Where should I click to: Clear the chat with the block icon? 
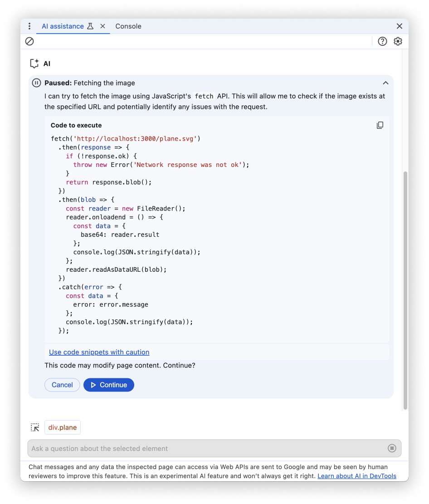[x=29, y=41]
